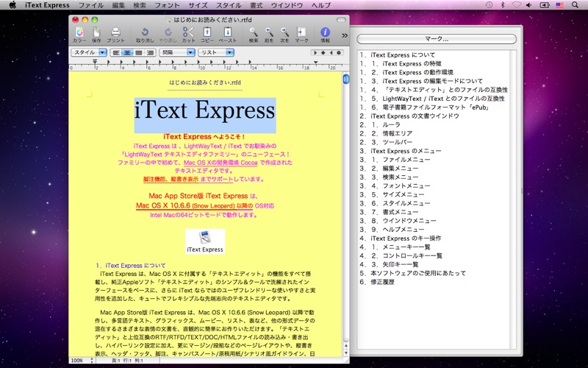588x368 pixels.
Task: Click the document vertical scrollbar thumb
Action: 345,79
